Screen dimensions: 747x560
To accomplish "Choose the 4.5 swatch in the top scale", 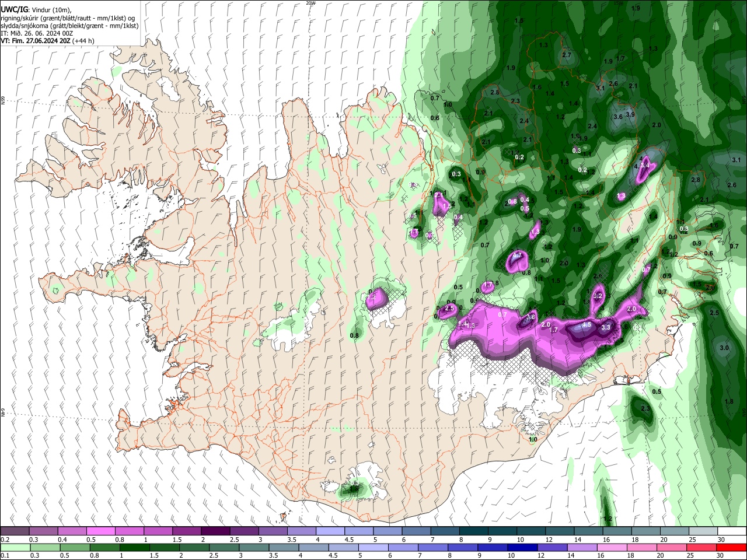I will click(358, 531).
